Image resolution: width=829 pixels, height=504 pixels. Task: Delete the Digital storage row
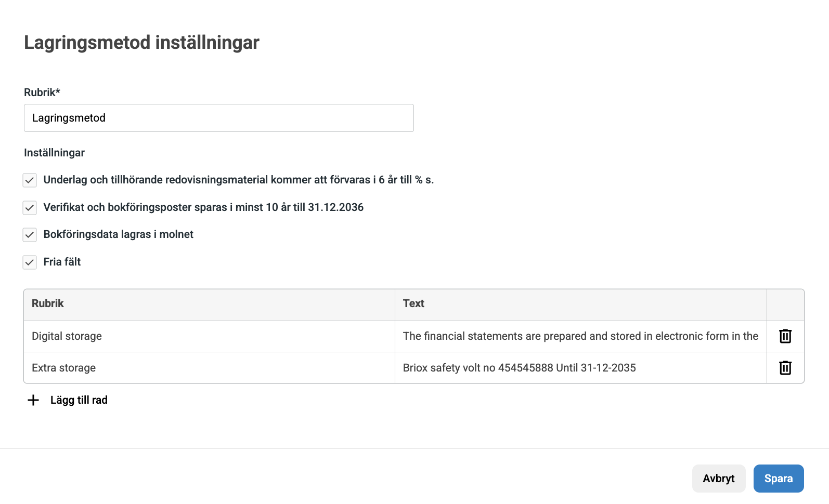[785, 336]
